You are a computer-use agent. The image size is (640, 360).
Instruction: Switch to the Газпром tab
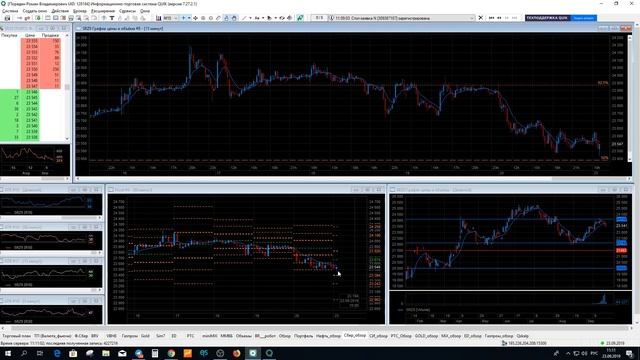129,336
